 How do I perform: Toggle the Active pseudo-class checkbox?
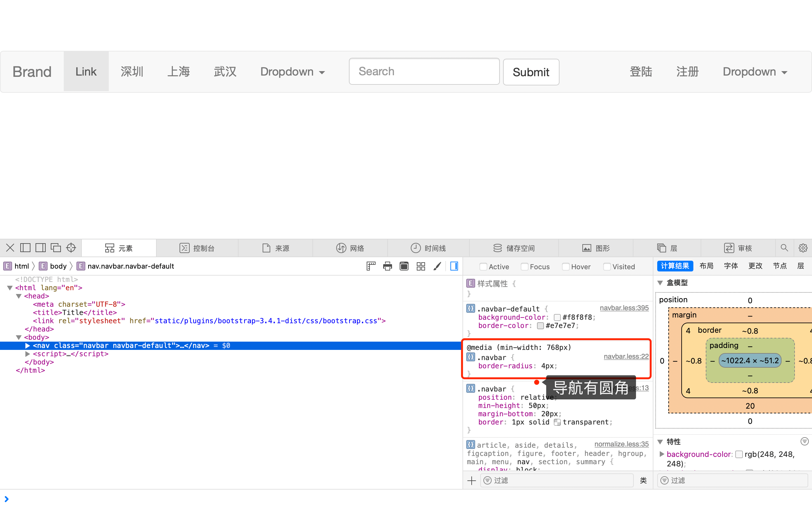coord(483,266)
